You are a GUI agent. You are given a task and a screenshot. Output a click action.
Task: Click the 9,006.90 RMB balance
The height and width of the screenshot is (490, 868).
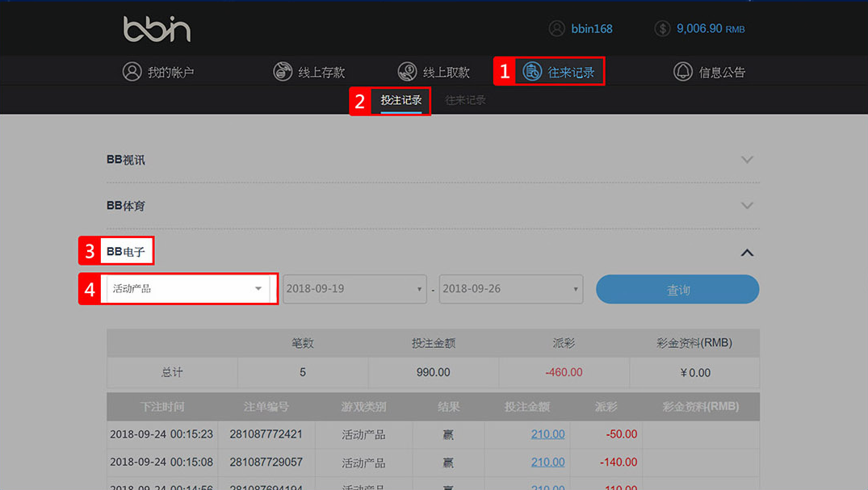coord(711,29)
